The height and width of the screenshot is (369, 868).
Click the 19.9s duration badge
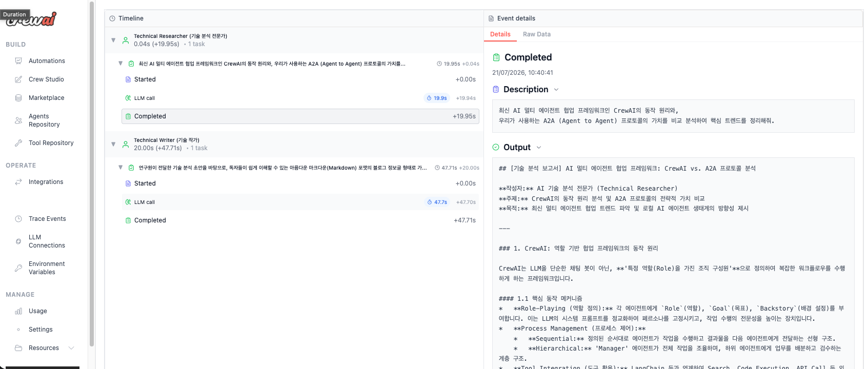point(437,98)
